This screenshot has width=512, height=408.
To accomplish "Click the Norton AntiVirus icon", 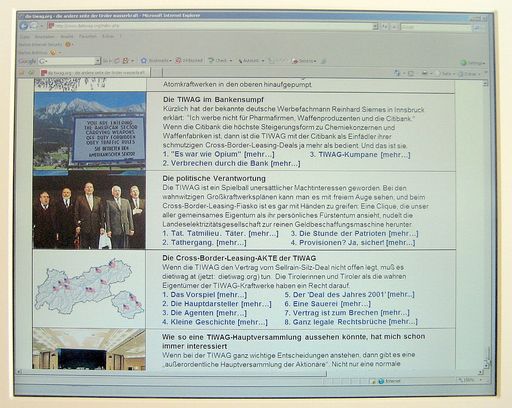I will (52, 52).
